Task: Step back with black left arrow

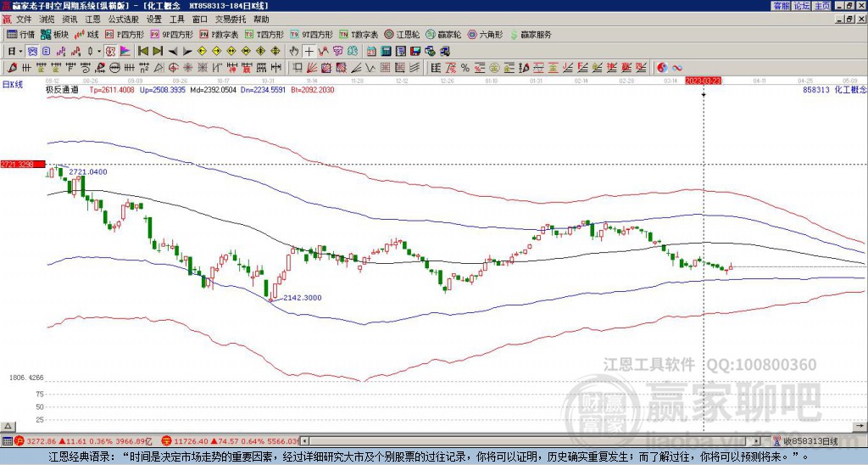Action: (173, 52)
